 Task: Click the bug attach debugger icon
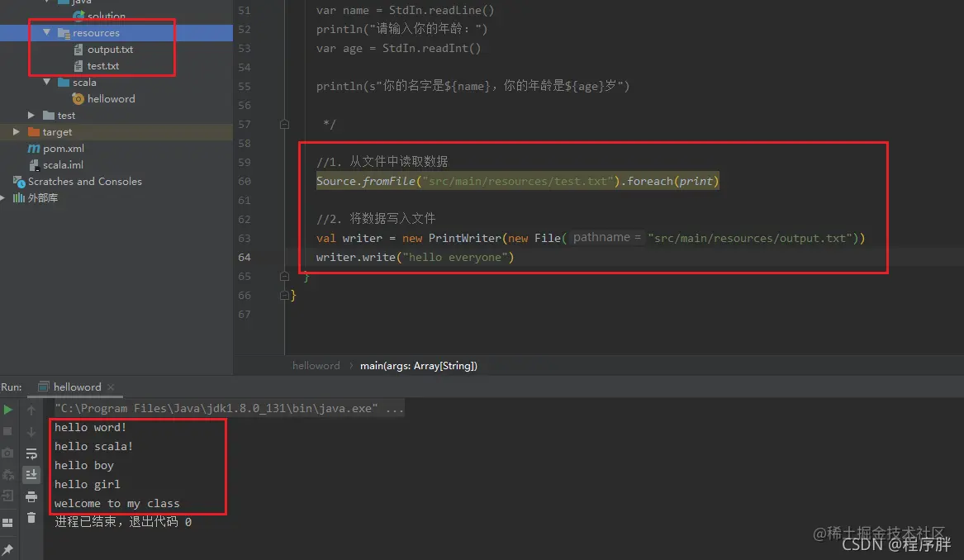pyautogui.click(x=8, y=475)
